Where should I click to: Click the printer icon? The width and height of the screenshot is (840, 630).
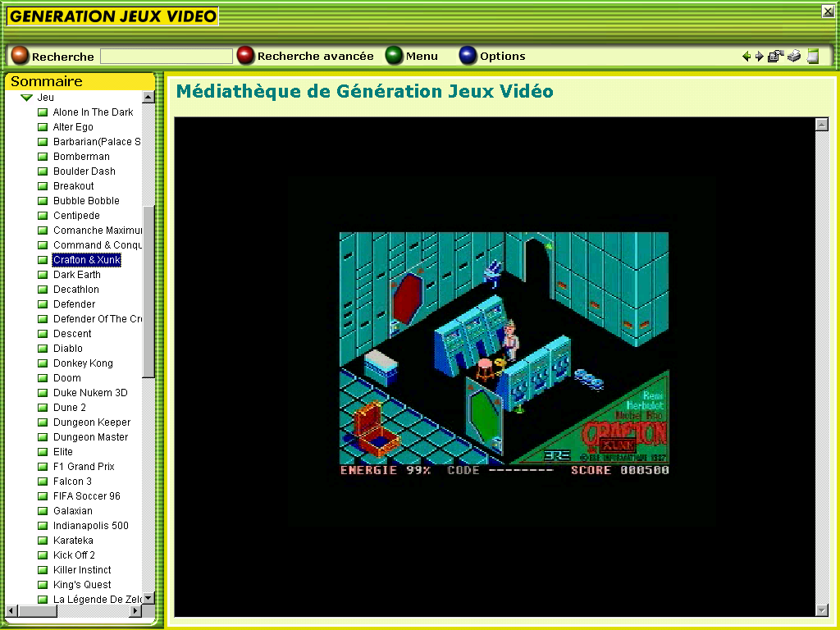pyautogui.click(x=794, y=57)
